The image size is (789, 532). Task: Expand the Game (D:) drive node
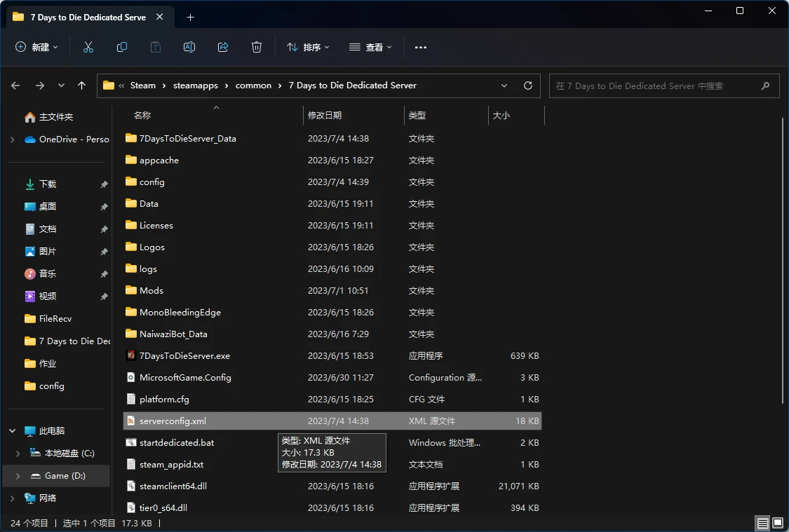[18, 476]
